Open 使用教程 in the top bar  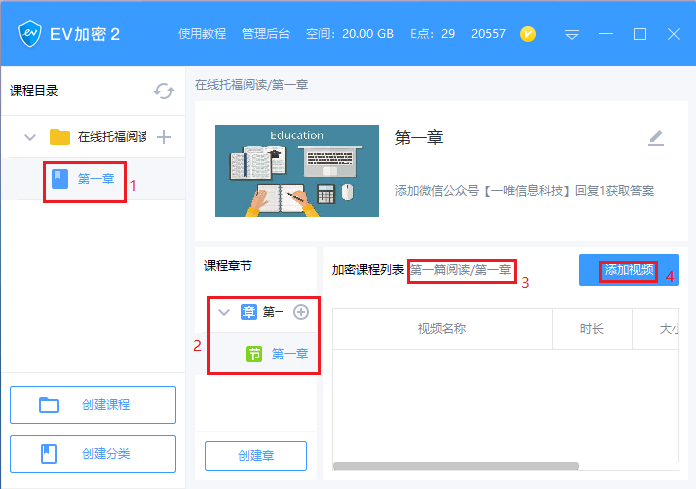(x=202, y=34)
